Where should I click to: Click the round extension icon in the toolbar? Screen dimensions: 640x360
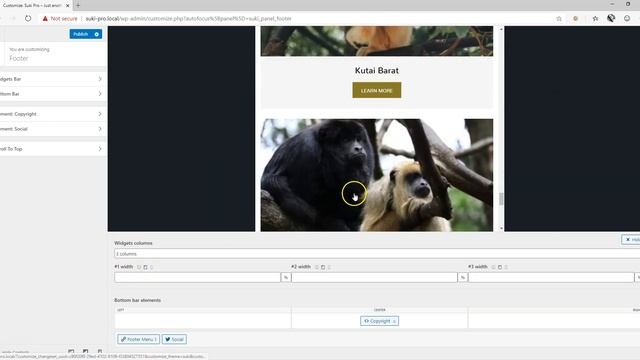pyautogui.click(x=576, y=18)
